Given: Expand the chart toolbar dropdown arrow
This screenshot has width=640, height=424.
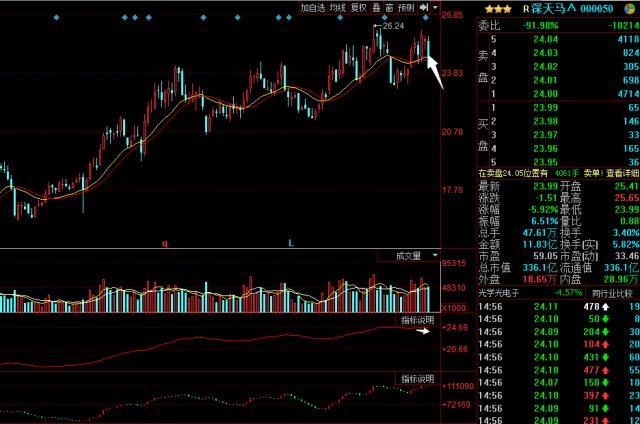Looking at the screenshot, I should point(435,7).
